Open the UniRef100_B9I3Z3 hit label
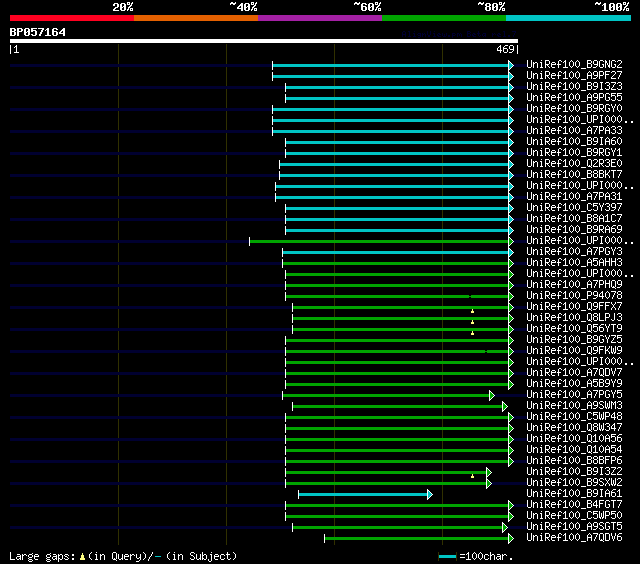 click(x=574, y=87)
